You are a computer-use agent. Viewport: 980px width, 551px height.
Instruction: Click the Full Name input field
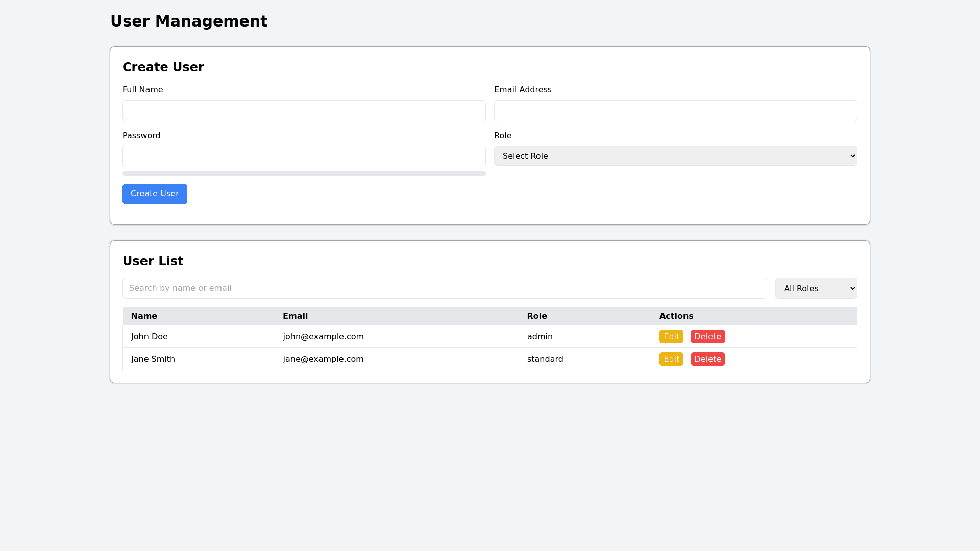304,111
